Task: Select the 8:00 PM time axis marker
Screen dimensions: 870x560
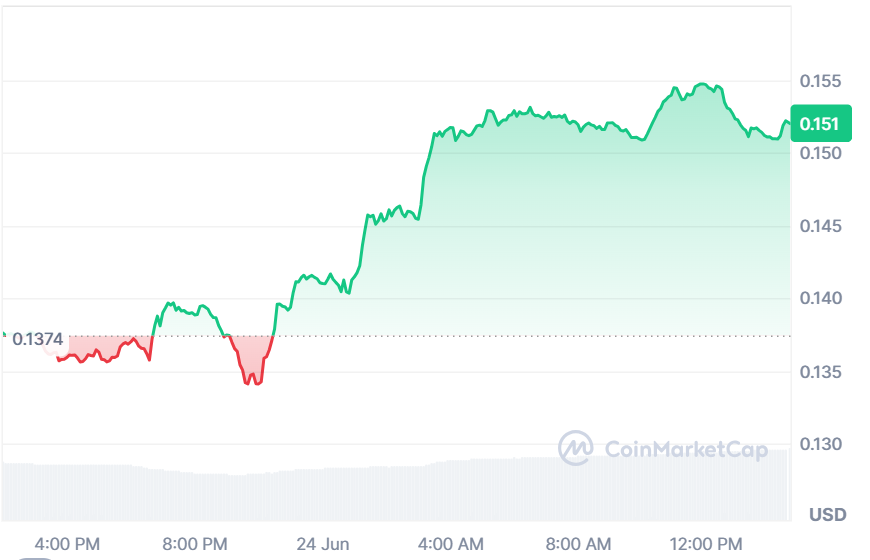Action: pyautogui.click(x=195, y=544)
